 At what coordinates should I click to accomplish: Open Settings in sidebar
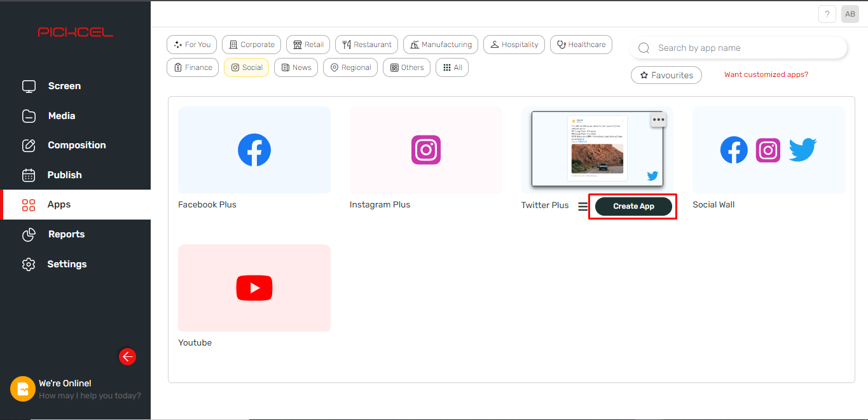pyautogui.click(x=67, y=264)
